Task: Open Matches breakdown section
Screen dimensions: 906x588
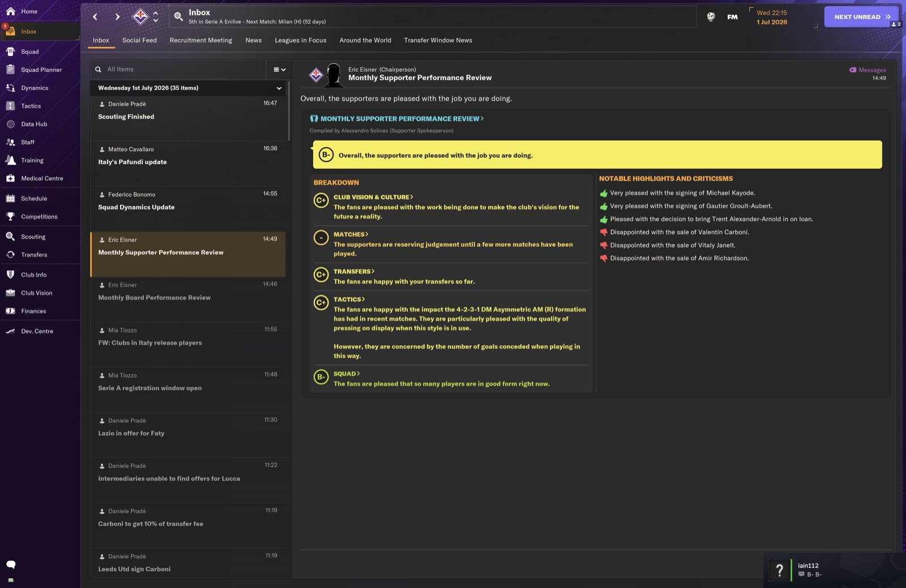Action: point(351,234)
